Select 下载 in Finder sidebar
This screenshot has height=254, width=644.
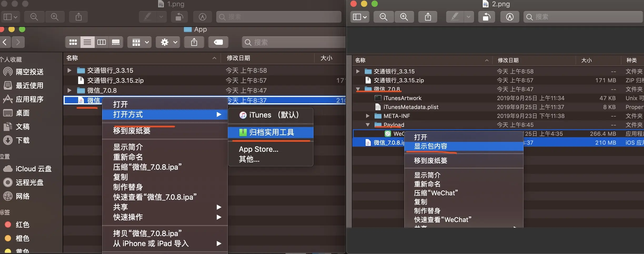(x=16, y=140)
